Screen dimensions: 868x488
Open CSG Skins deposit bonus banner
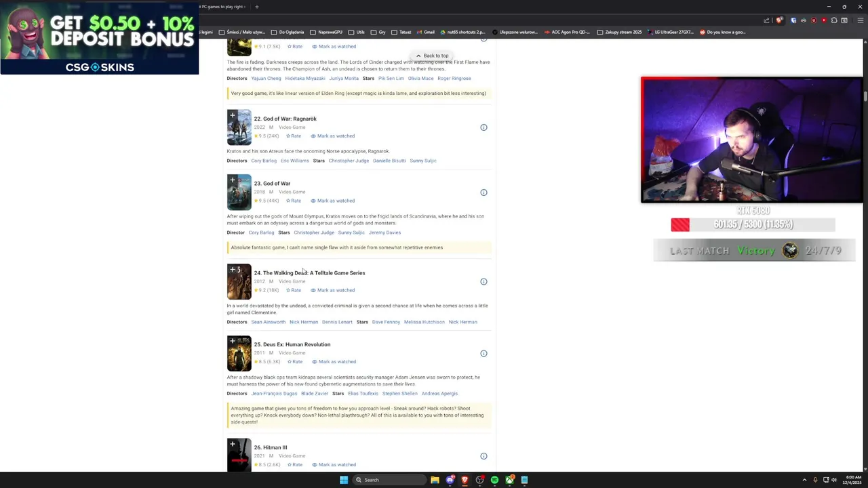99,37
